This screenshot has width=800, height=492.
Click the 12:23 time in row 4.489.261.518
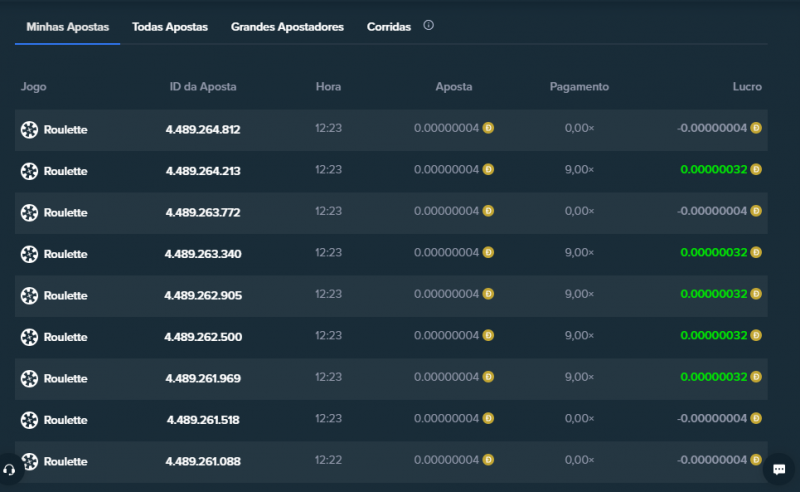coord(328,419)
